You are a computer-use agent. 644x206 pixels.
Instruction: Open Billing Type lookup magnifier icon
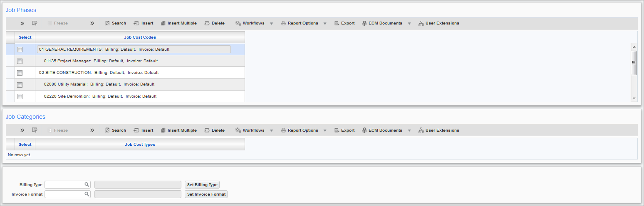(x=87, y=184)
